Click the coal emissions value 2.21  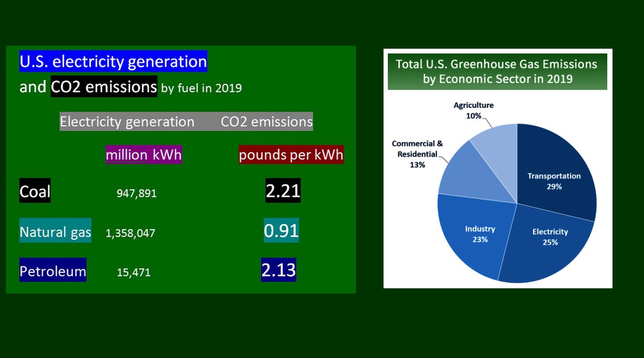click(283, 191)
